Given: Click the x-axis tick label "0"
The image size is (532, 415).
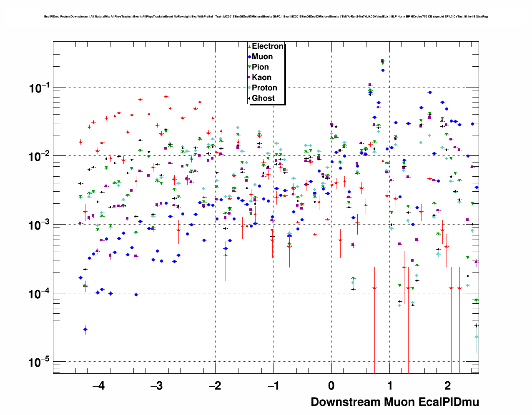Looking at the screenshot, I should pyautogui.click(x=331, y=385).
